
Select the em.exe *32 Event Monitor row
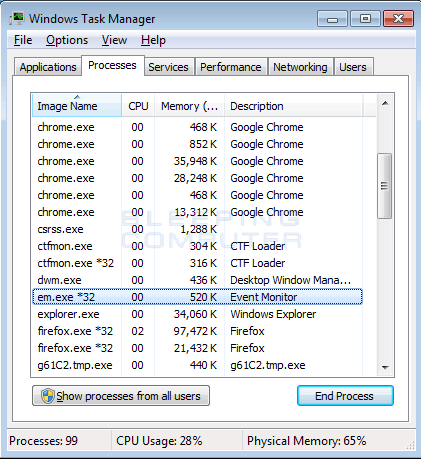[197, 297]
